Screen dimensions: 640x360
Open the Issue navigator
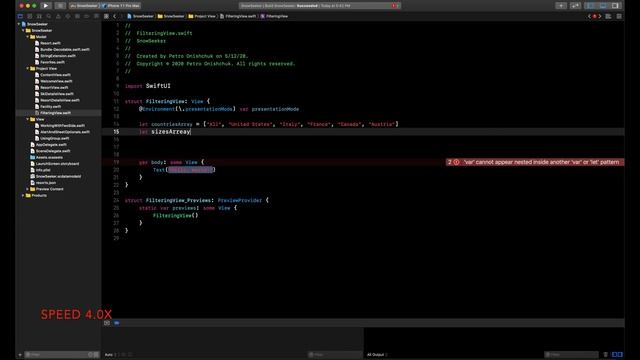[58, 16]
